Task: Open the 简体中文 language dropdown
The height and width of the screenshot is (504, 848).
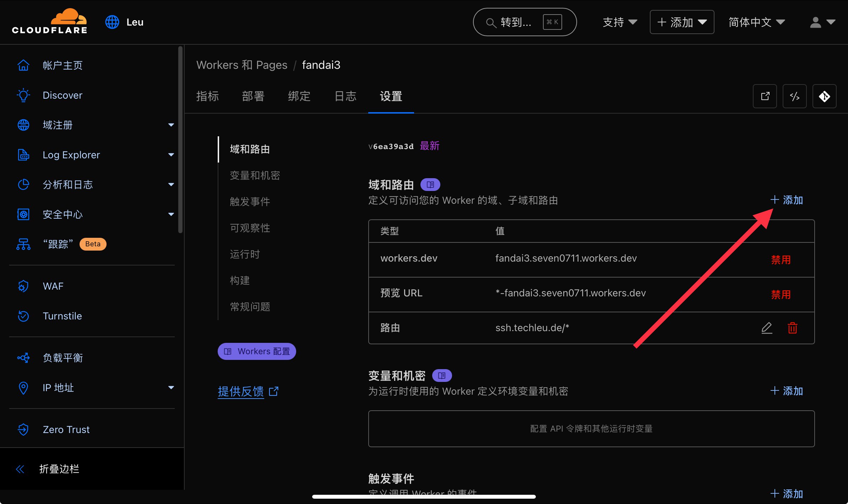Action: [x=757, y=22]
